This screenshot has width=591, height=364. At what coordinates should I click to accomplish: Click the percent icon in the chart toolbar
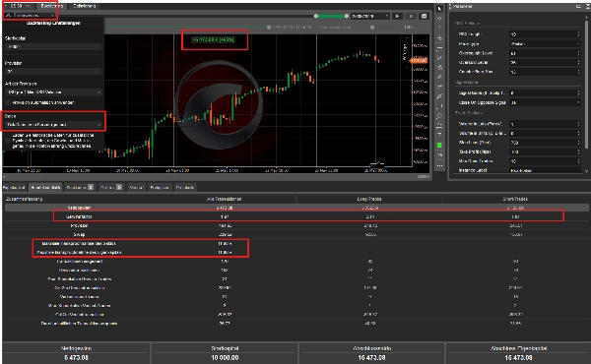[439, 155]
